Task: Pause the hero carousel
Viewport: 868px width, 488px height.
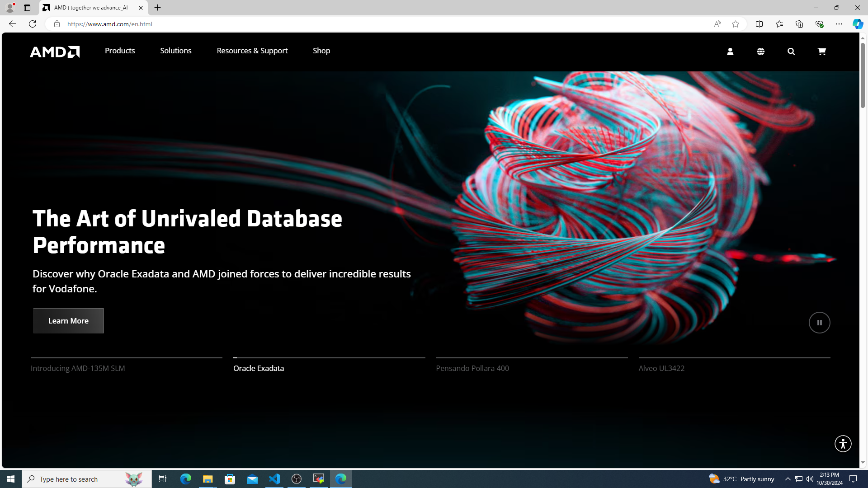Action: (x=819, y=323)
